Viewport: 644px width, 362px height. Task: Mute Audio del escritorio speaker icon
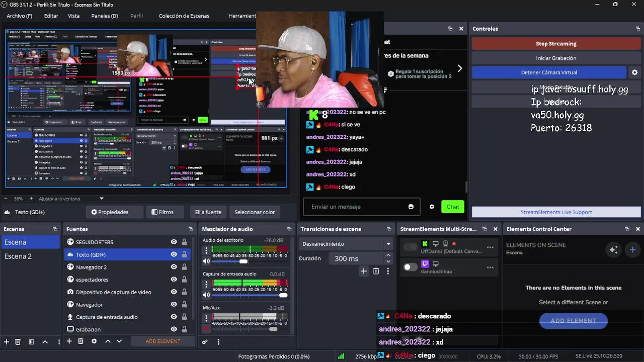(x=206, y=261)
